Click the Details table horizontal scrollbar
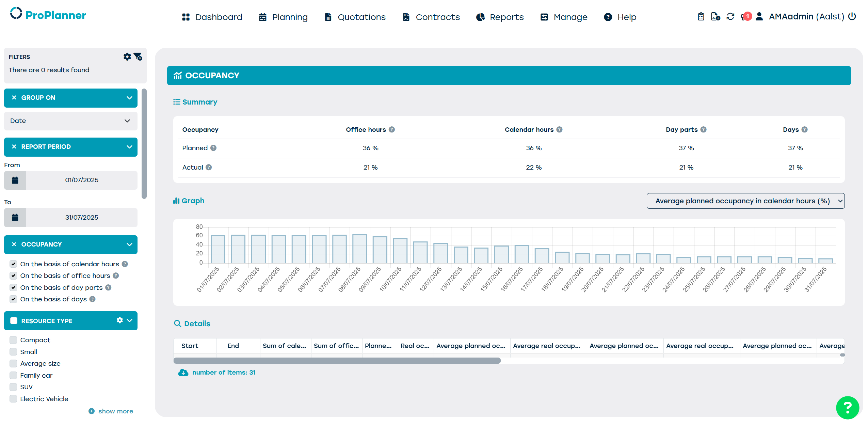Viewport: 868px width, 426px height. click(x=337, y=361)
